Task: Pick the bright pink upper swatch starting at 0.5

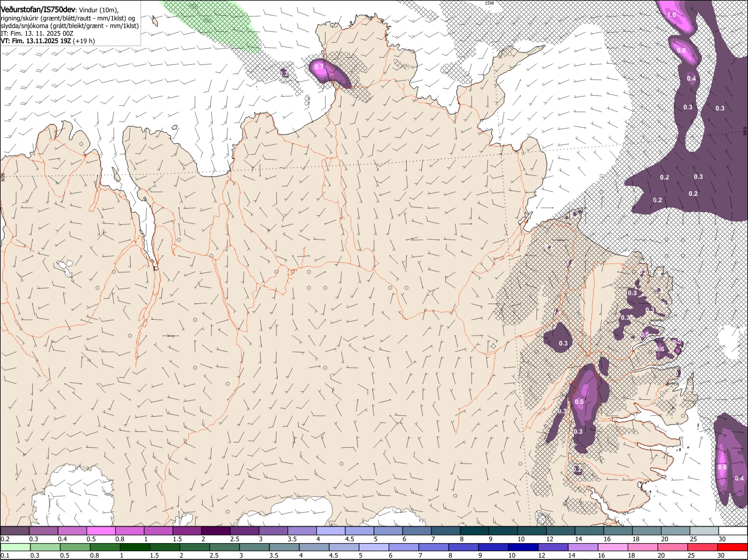Action: [x=101, y=531]
